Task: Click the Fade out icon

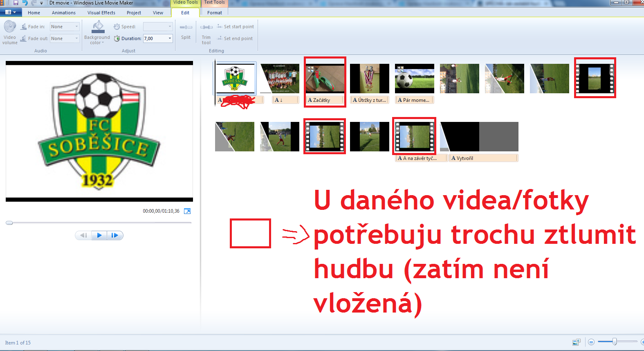Action: coord(24,38)
